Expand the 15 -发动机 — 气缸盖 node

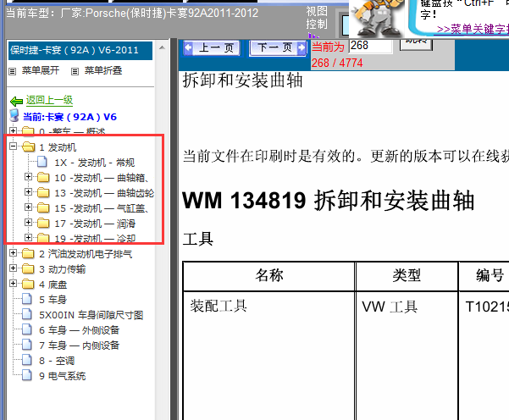pyautogui.click(x=28, y=207)
